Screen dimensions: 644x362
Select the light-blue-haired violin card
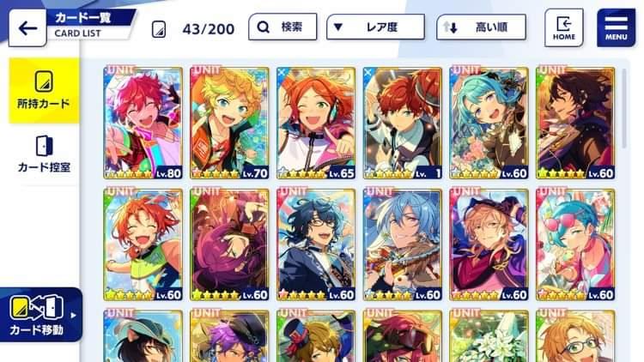403,244
